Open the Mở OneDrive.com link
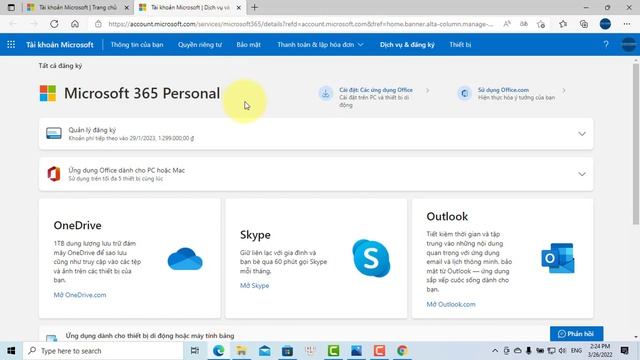Screen dimensions: 640x360 click(x=80, y=295)
